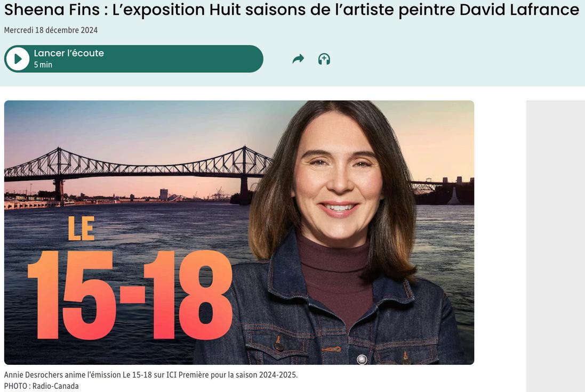
Task: Select the Annie Desrochers caption text
Action: pyautogui.click(x=151, y=375)
